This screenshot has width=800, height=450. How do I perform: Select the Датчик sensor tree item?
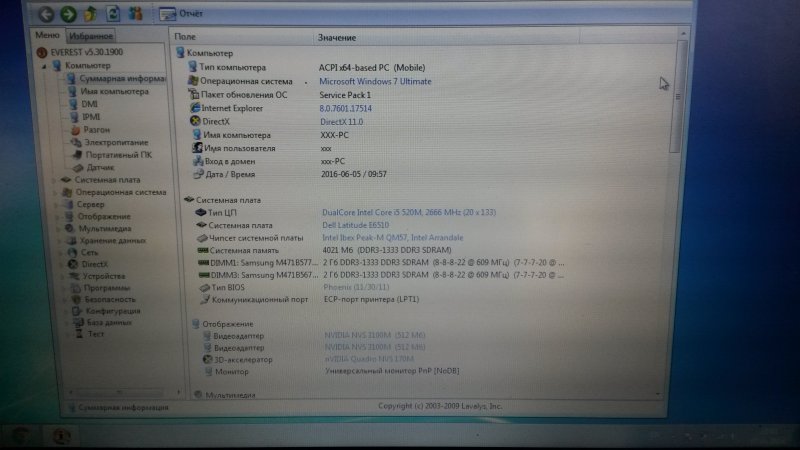100,168
